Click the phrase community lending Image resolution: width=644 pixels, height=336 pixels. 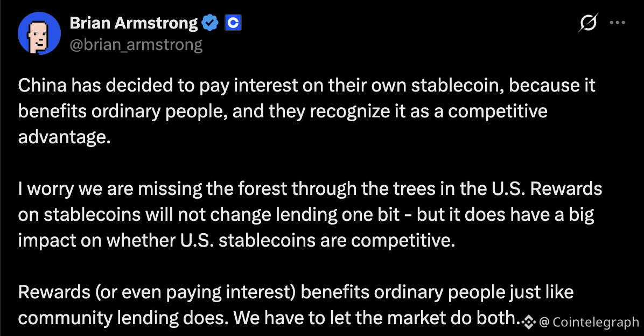point(97,317)
